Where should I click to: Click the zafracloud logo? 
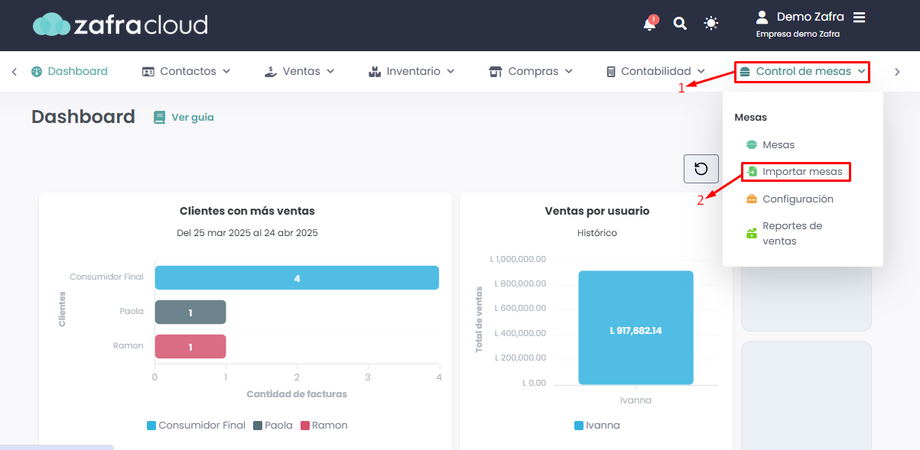[x=120, y=25]
